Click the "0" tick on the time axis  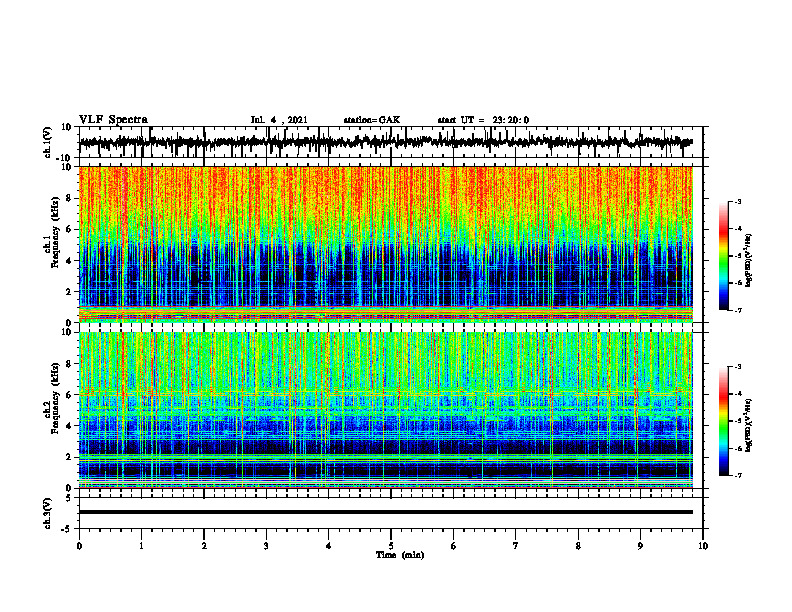coord(79,546)
